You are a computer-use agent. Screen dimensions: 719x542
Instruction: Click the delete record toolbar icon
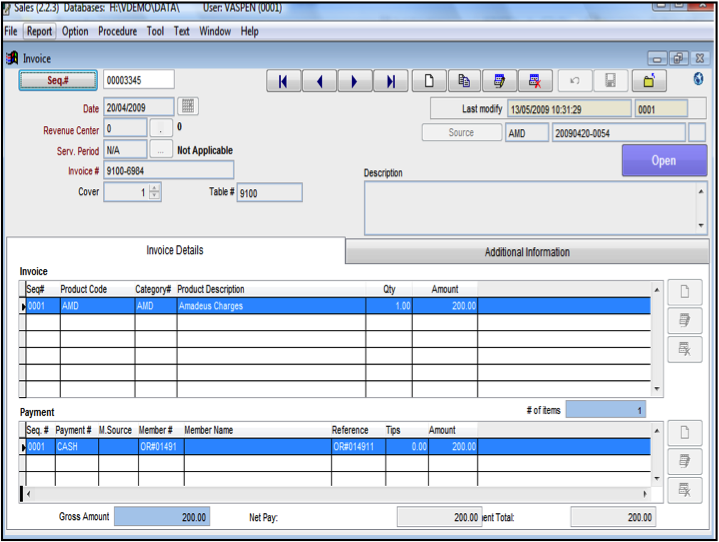click(x=535, y=81)
